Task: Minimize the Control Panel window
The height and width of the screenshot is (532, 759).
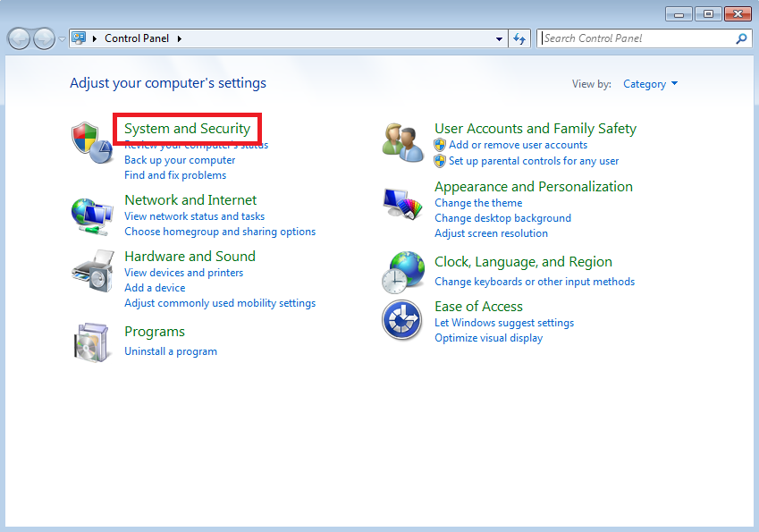Action: (x=679, y=14)
